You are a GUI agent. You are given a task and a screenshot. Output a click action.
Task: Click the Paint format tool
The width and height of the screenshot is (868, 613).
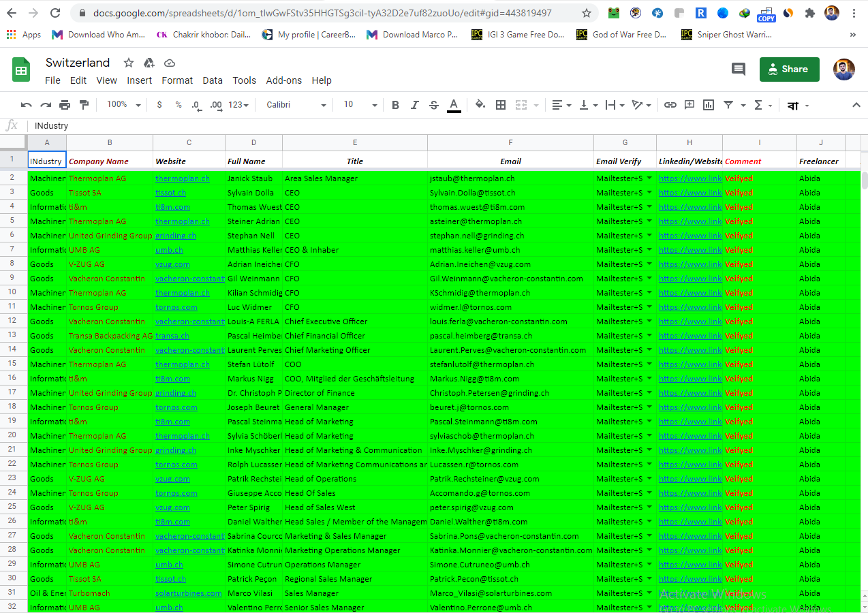click(x=84, y=105)
